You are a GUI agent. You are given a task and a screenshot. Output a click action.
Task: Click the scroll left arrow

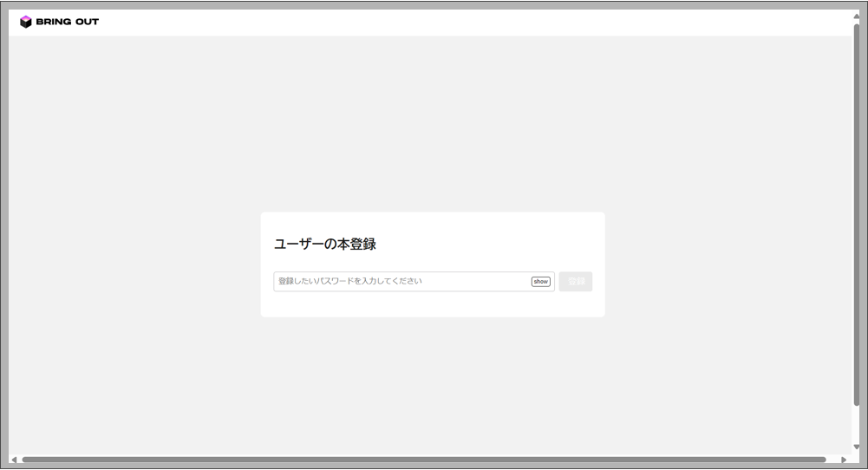(14, 460)
